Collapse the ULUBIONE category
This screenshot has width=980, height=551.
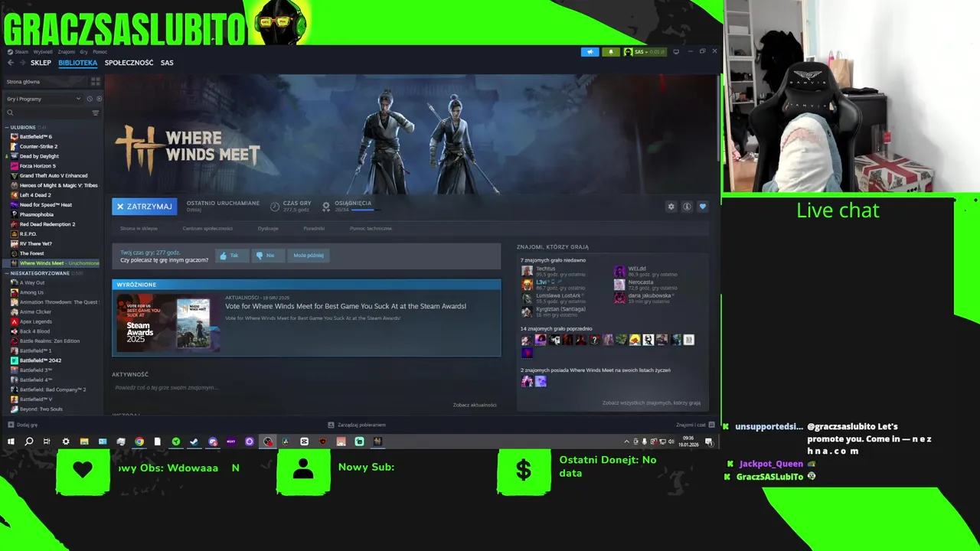click(7, 127)
